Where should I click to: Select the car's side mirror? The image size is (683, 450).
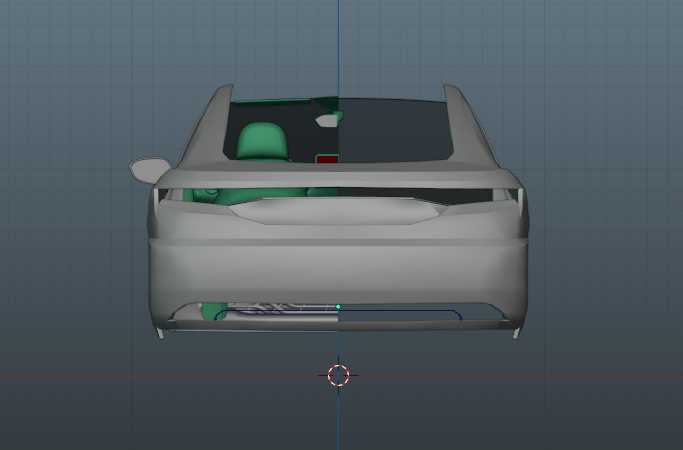149,170
